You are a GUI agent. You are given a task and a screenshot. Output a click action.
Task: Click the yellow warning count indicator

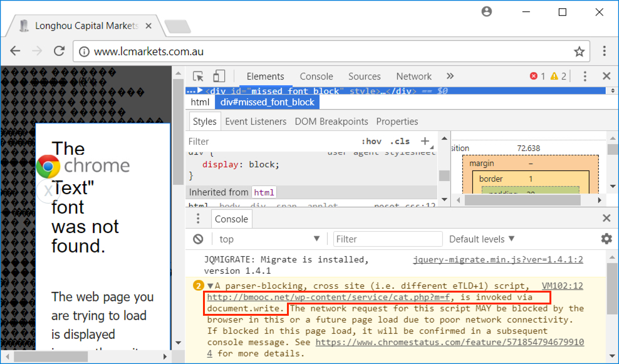pos(559,76)
